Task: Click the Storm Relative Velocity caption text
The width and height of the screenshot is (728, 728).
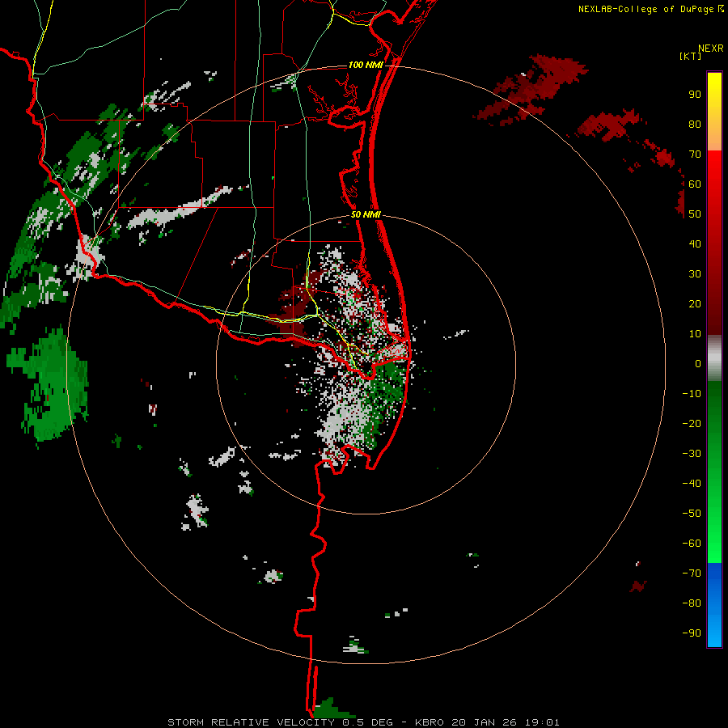Action: (363, 722)
